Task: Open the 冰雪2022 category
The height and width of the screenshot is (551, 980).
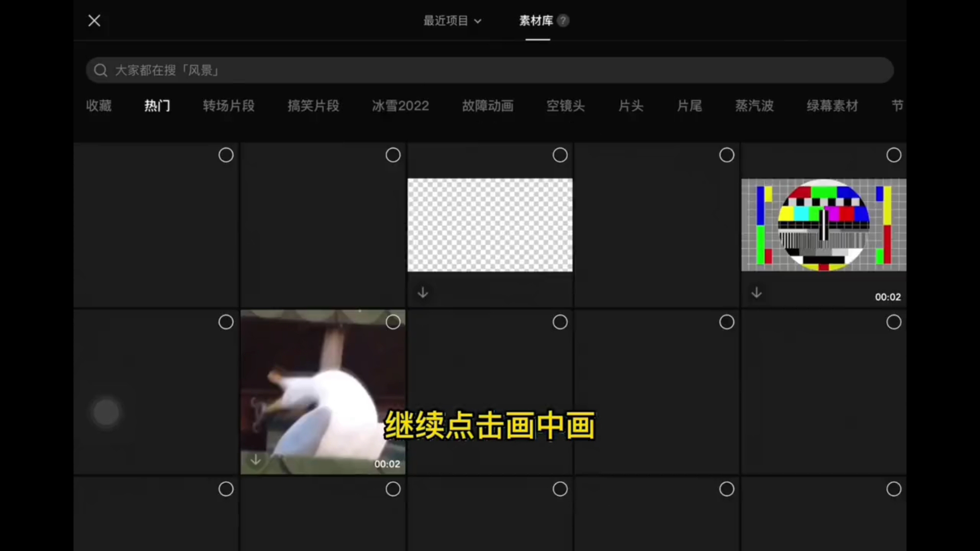Action: [400, 106]
